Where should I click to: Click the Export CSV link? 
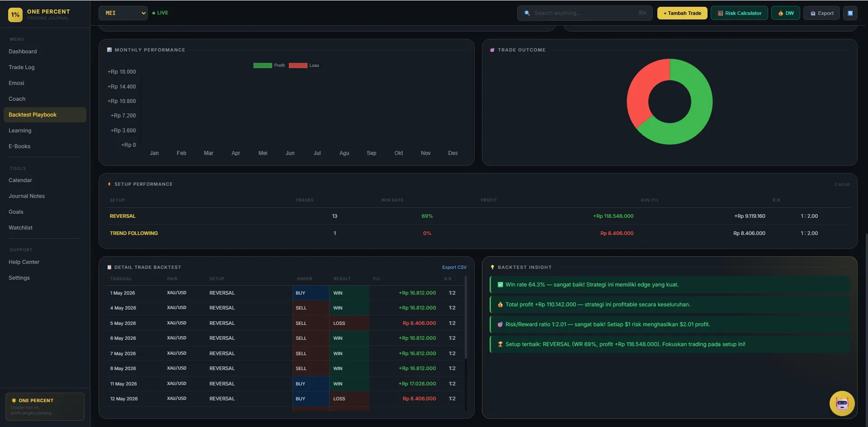point(454,267)
